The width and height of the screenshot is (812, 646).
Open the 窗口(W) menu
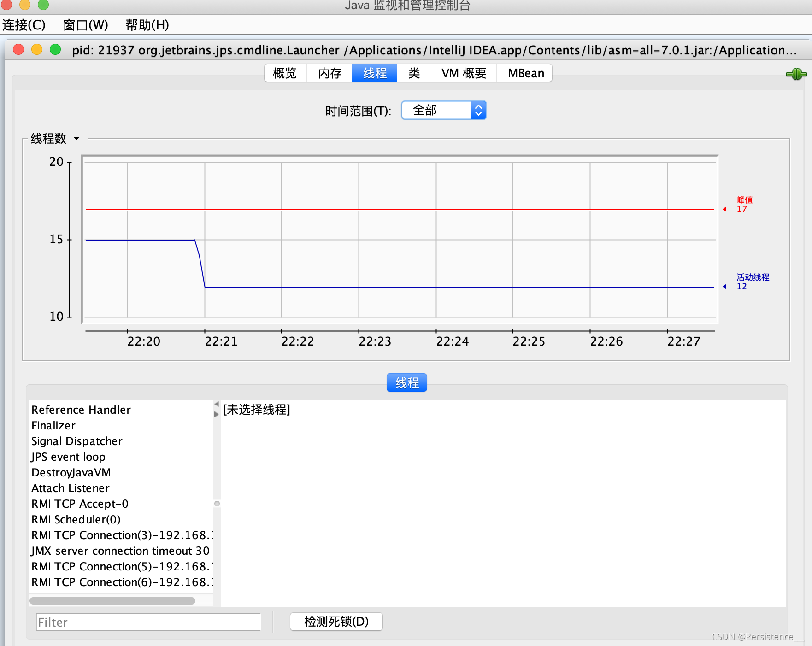[86, 25]
